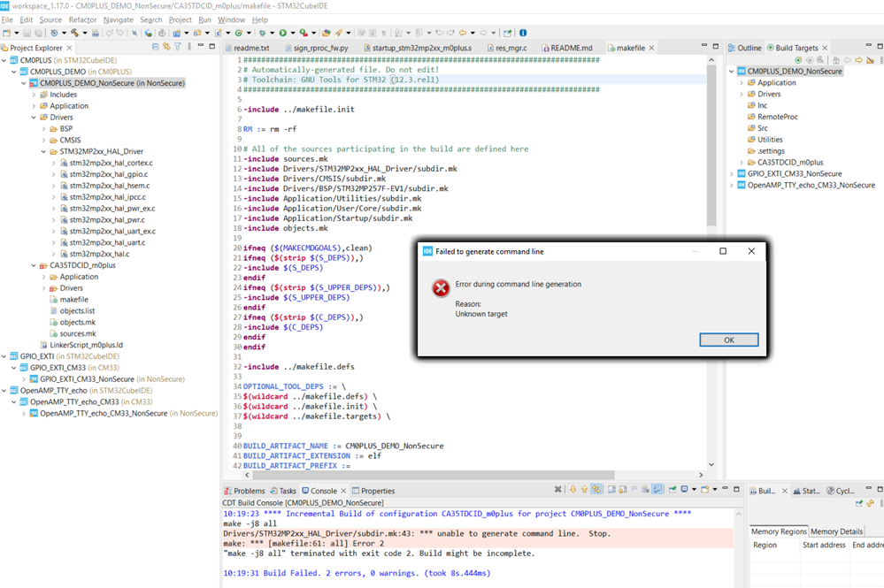Open the File menu
Screen dimensions: 884x588
[x=7, y=19]
